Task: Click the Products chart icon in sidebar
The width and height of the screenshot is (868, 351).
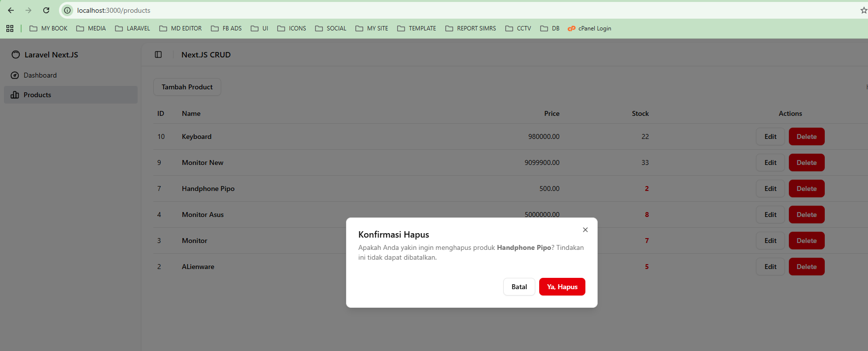Action: click(15, 95)
